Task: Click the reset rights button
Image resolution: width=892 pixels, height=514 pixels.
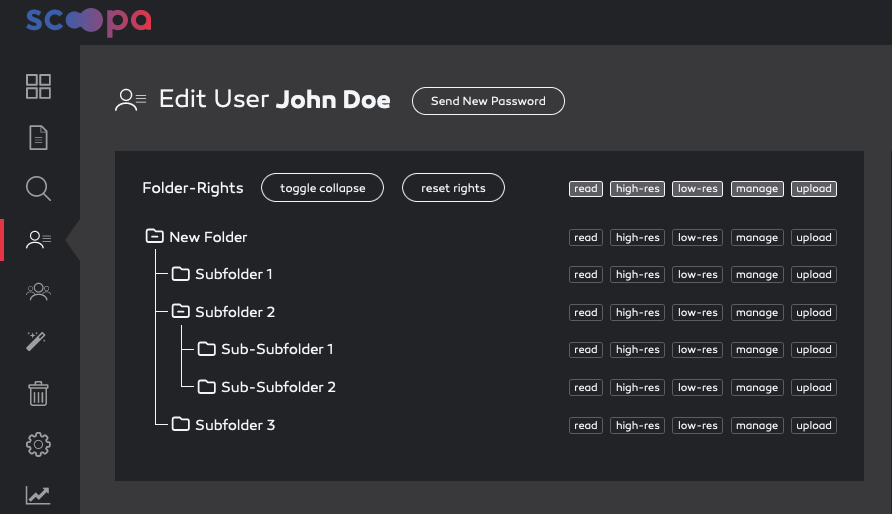Action: 453,188
